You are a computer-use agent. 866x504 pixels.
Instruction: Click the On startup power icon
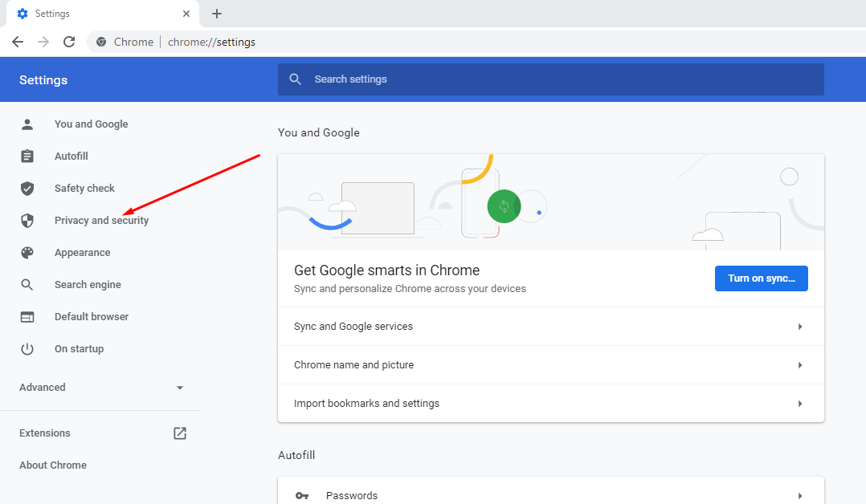click(x=27, y=349)
